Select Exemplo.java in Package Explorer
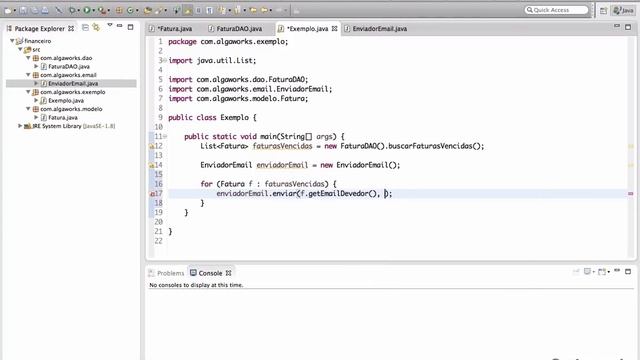Viewport: 640px width, 360px height. point(66,100)
